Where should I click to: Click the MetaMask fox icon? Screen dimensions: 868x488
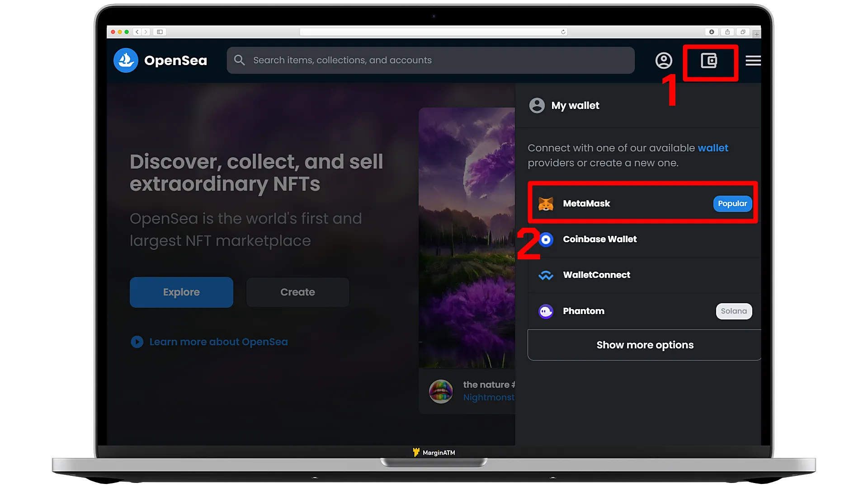tap(546, 204)
